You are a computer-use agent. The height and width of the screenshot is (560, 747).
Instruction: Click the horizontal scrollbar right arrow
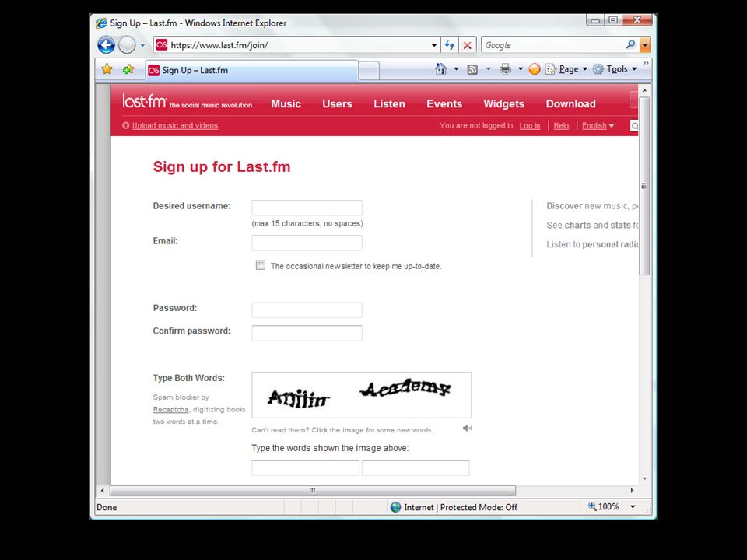pyautogui.click(x=632, y=491)
